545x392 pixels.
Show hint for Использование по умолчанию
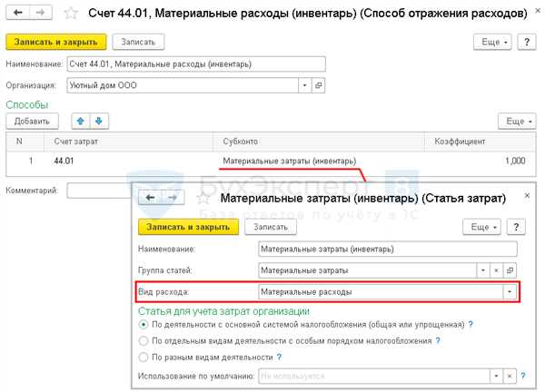pyautogui.click(x=523, y=376)
